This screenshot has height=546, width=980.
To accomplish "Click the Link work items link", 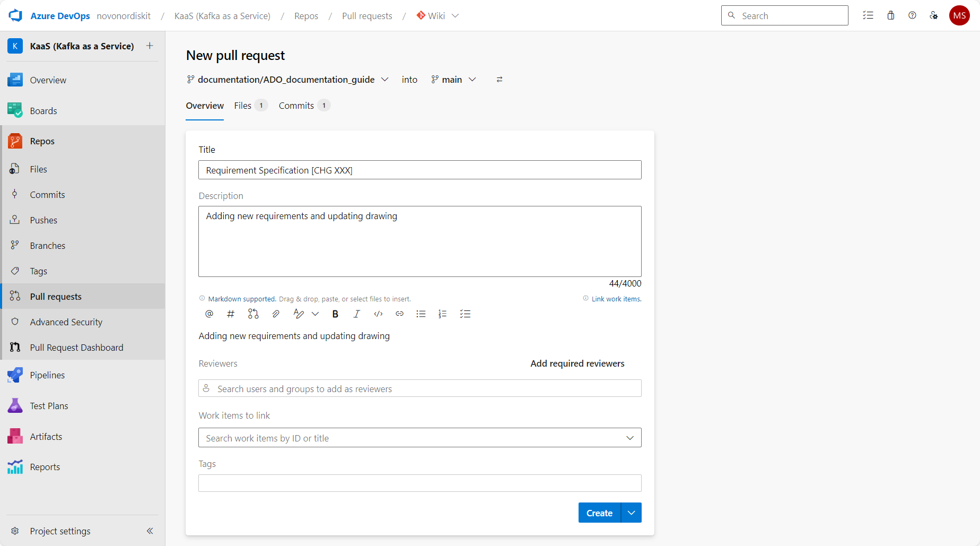I will (616, 299).
